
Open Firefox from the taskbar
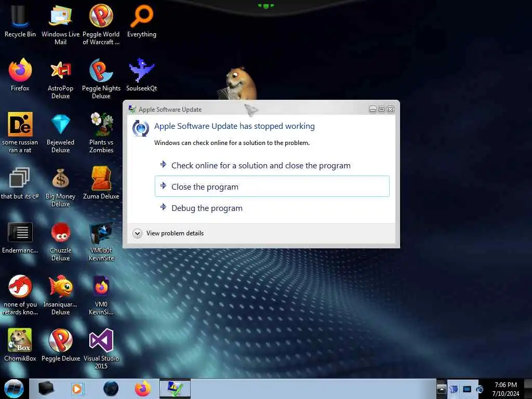(143, 389)
